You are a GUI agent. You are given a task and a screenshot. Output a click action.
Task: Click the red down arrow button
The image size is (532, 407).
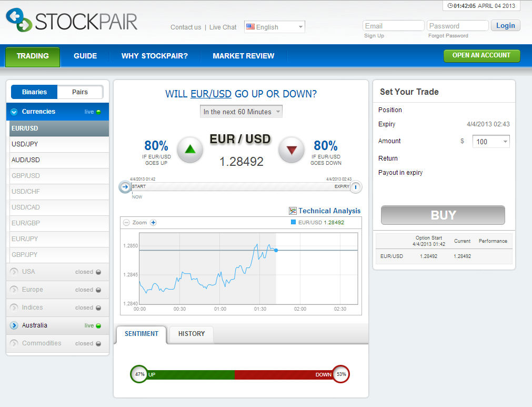click(x=292, y=150)
